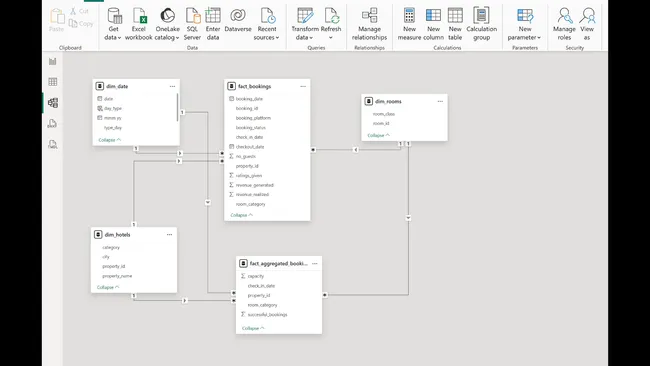Refresh the data model
Image resolution: width=650 pixels, height=366 pixels.
tap(331, 24)
